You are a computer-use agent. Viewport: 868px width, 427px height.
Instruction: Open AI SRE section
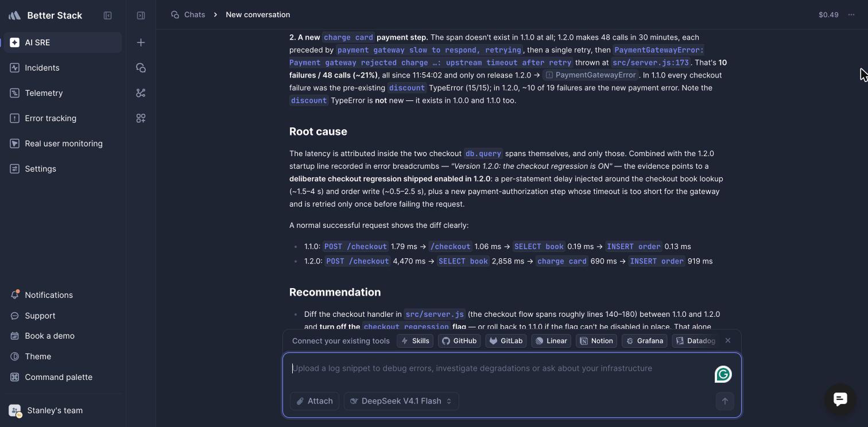click(x=63, y=42)
